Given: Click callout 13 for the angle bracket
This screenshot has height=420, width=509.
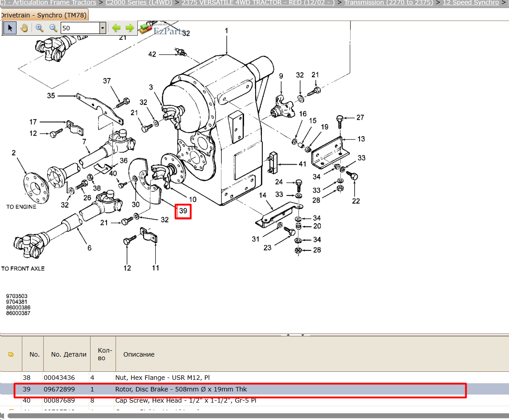Looking at the screenshot, I should 361,139.
